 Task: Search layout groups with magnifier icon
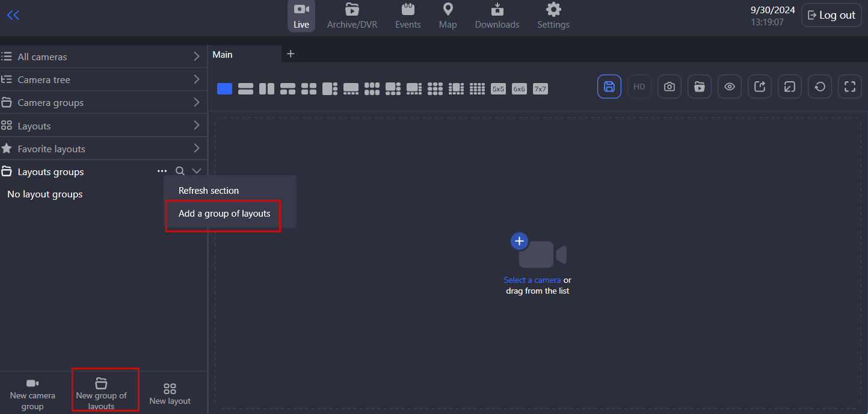coord(180,171)
